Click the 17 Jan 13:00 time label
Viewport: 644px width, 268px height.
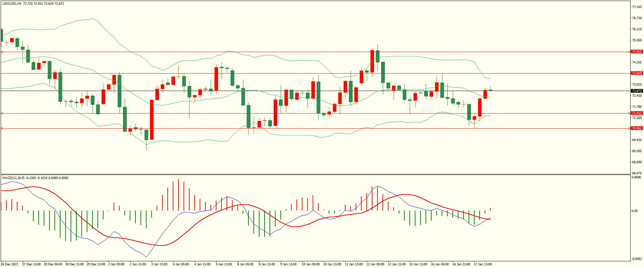coord(483,264)
